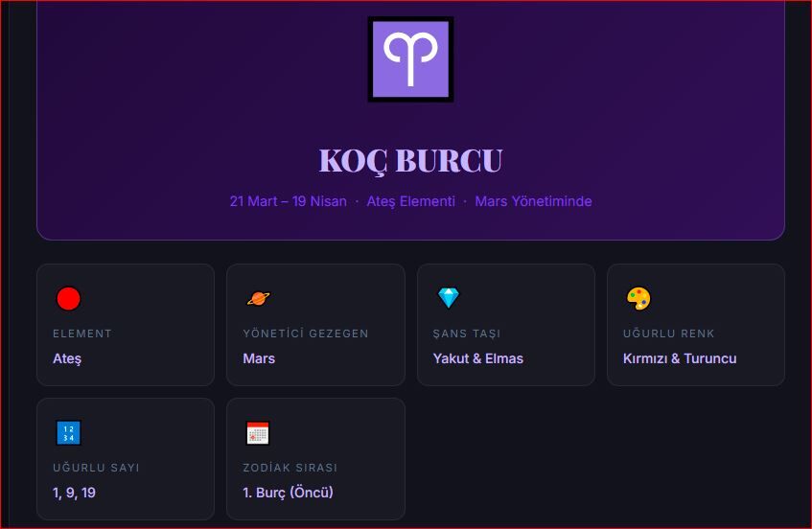
Task: Click the blue diamond gemstone icon
Action: (449, 298)
